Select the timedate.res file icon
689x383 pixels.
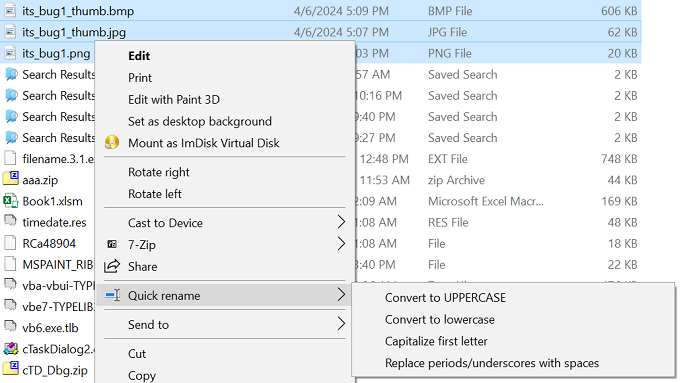(10, 220)
